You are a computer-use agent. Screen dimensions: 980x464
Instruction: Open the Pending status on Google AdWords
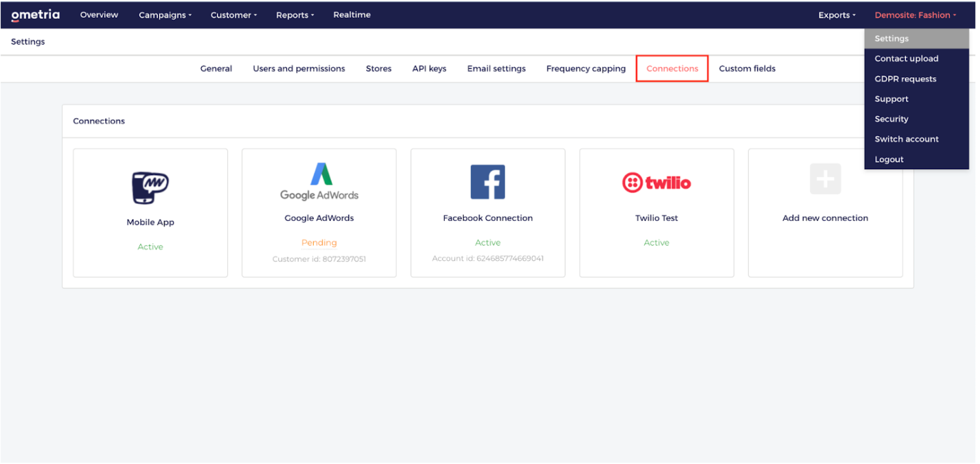tap(319, 242)
